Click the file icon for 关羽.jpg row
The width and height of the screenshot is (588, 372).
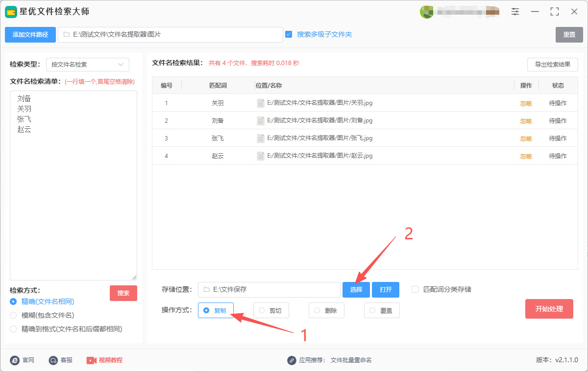(x=261, y=103)
